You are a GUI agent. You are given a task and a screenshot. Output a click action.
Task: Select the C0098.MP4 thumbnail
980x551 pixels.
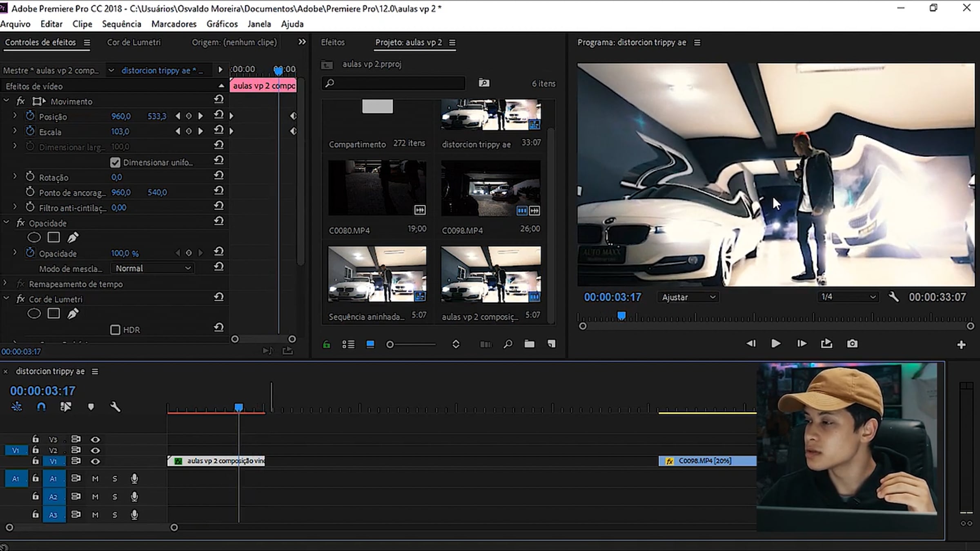(x=491, y=188)
